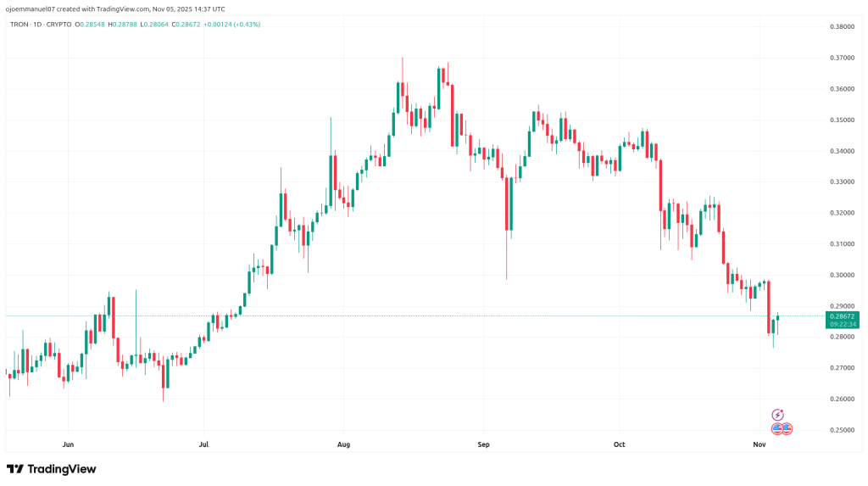The height and width of the screenshot is (486, 868).
Task: Click the CRYPTO label in chart legend
Action: tap(57, 24)
